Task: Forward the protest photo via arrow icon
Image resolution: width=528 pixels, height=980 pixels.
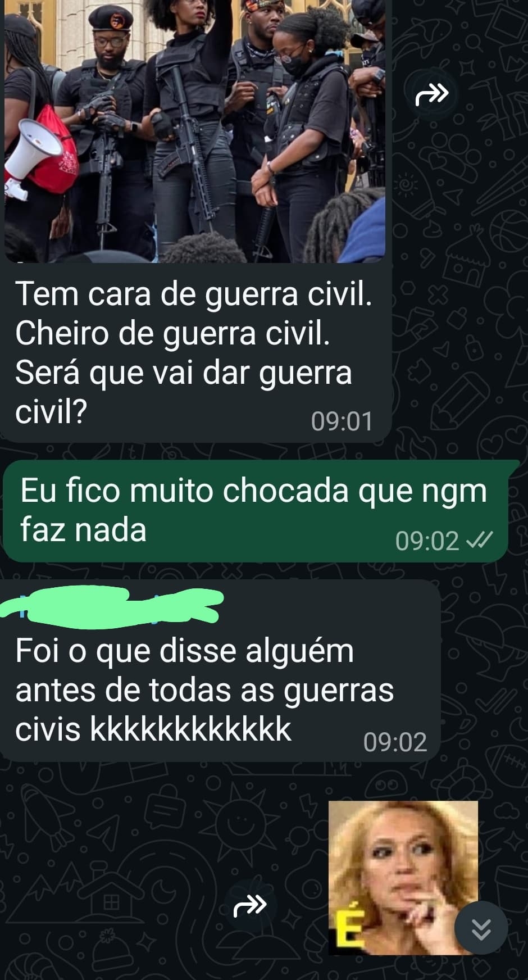Action: (x=432, y=94)
